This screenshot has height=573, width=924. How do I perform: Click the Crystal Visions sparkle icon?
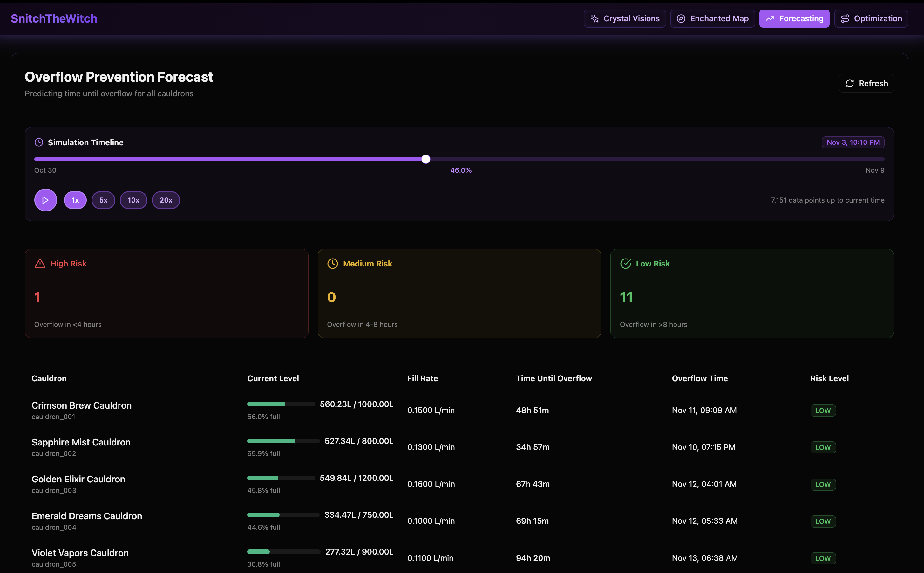click(594, 18)
